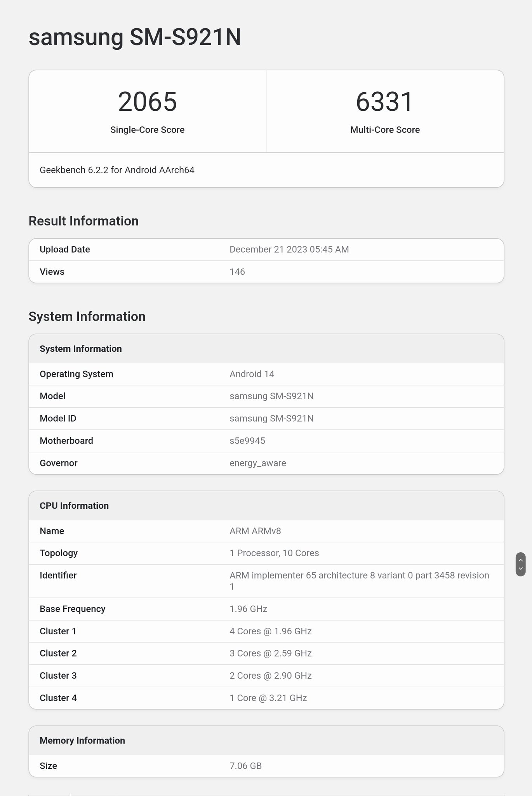Select topology '1 Processor, 10 Cores'
The height and width of the screenshot is (796, 532).
274,553
